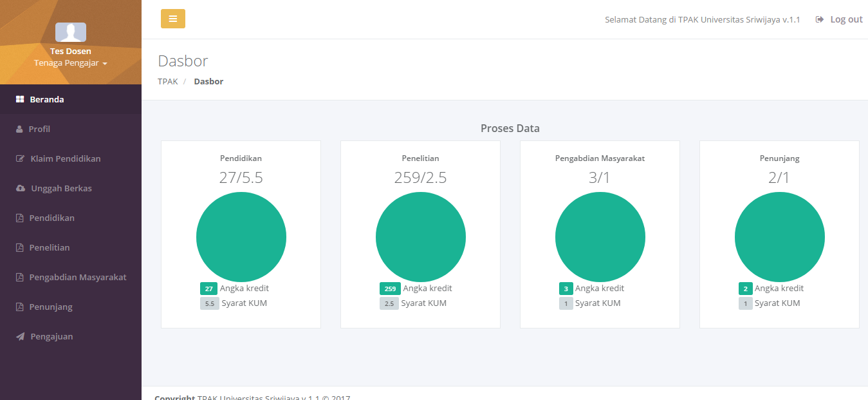Click the Selamat Datang welcome text

pos(703,19)
